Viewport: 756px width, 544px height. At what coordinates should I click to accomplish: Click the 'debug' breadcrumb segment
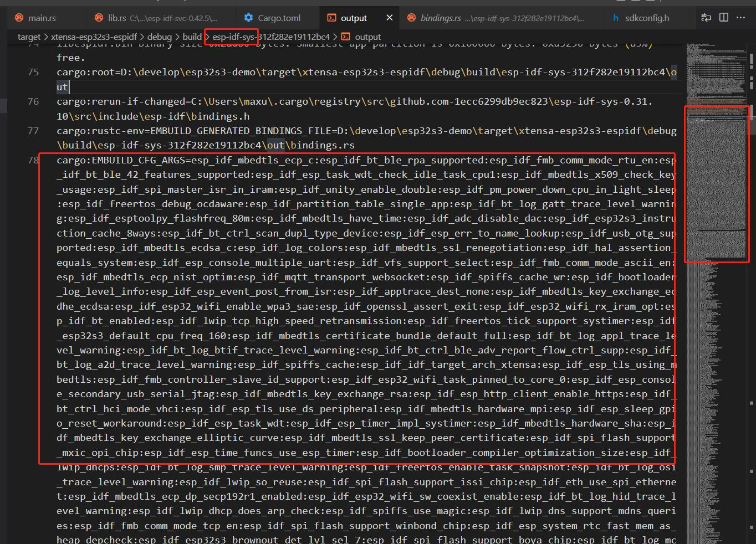tap(159, 37)
